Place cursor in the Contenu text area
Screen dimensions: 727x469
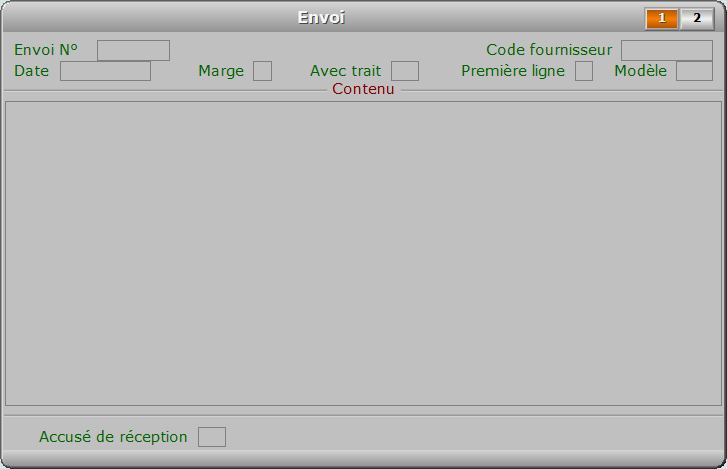[x=364, y=254]
